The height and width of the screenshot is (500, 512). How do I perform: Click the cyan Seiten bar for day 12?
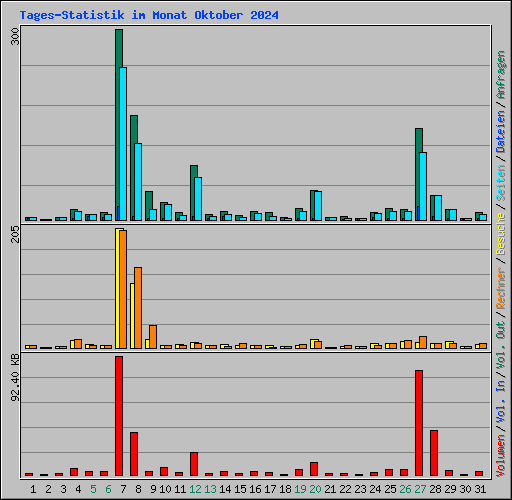(x=198, y=199)
